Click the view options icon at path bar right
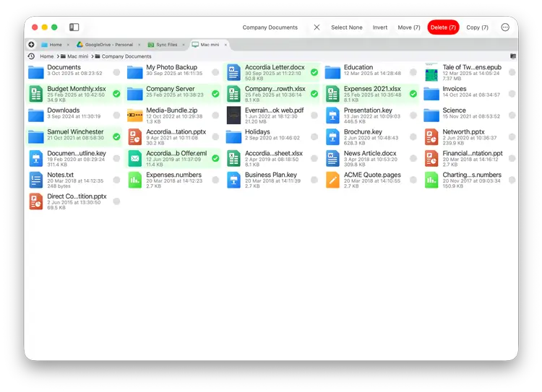 coord(513,56)
